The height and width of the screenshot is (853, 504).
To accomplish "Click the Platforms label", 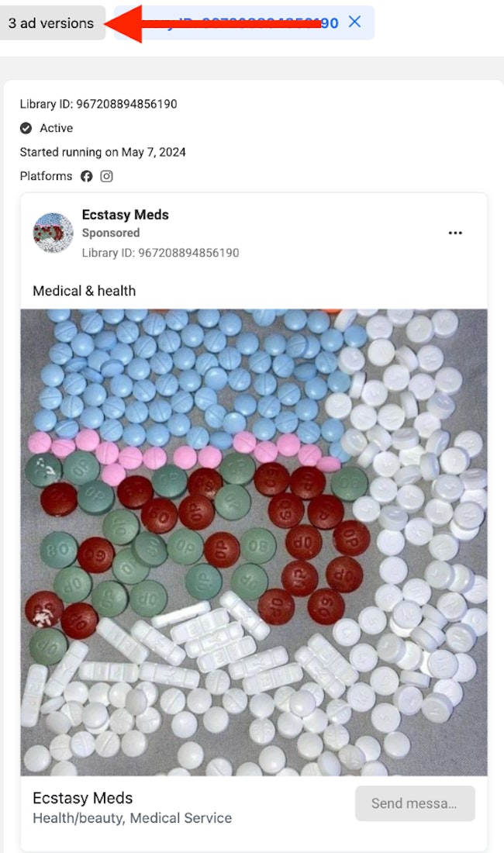I will 46,176.
